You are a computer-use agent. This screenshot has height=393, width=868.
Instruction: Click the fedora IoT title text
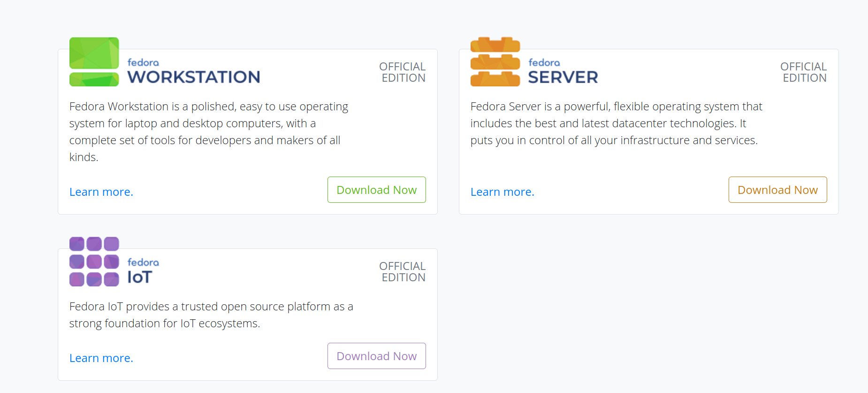(143, 271)
